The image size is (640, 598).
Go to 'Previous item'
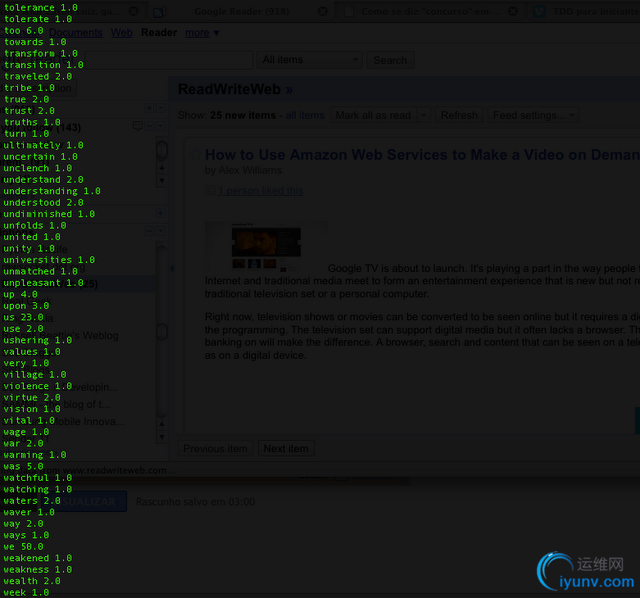[215, 448]
